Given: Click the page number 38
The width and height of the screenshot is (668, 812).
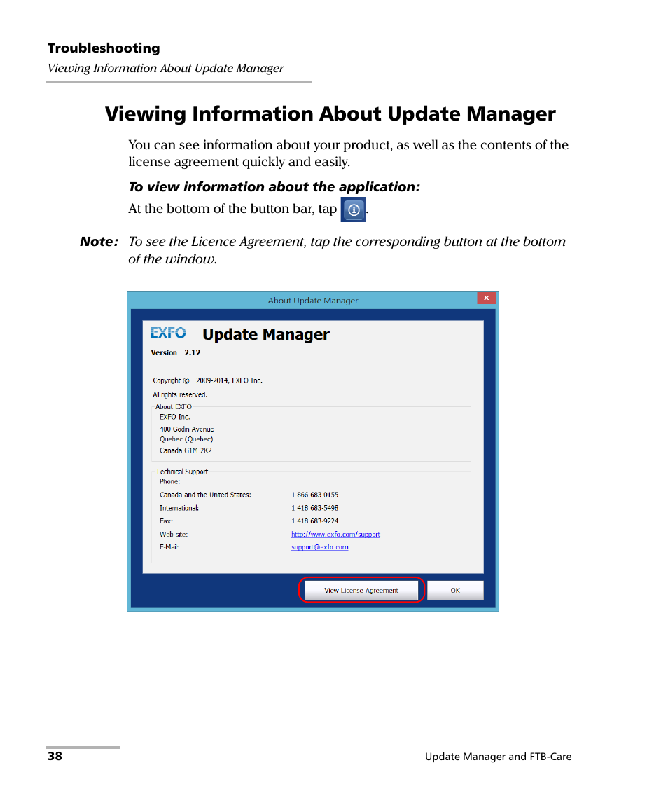Looking at the screenshot, I should click(55, 757).
